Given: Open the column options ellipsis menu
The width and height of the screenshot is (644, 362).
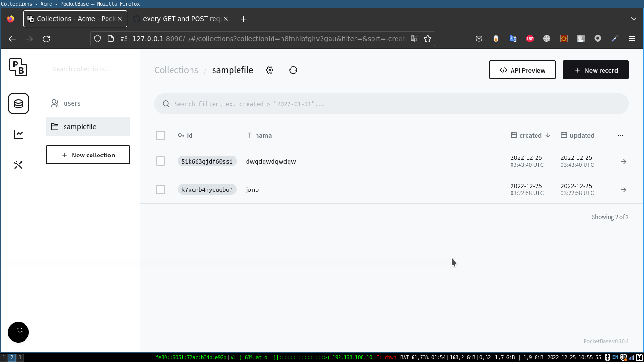Looking at the screenshot, I should [x=620, y=135].
